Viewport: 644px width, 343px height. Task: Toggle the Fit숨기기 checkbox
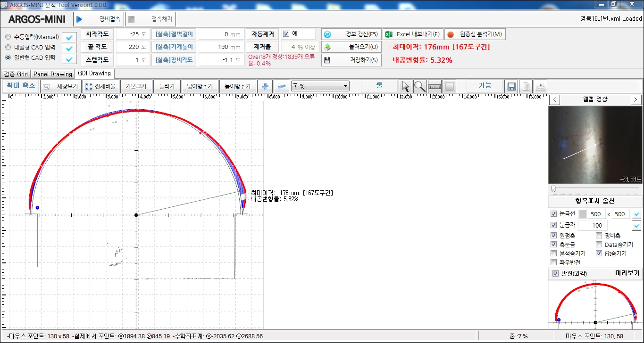tap(599, 253)
